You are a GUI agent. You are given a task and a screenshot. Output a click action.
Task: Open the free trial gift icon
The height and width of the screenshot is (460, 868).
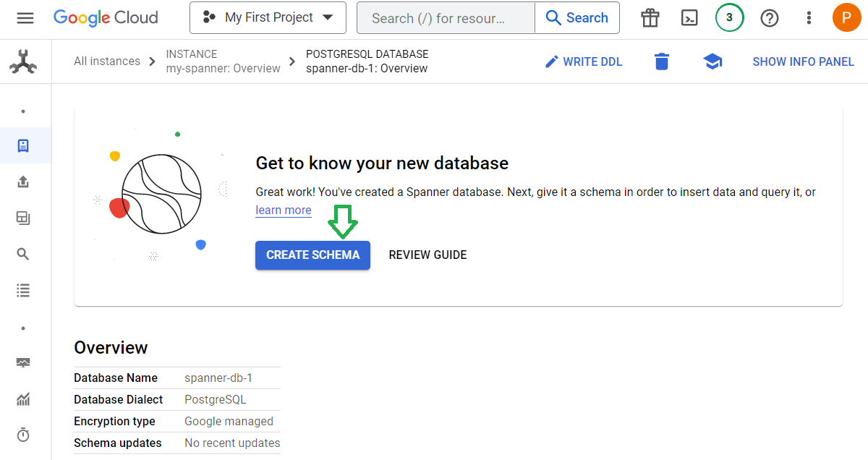pyautogui.click(x=650, y=18)
